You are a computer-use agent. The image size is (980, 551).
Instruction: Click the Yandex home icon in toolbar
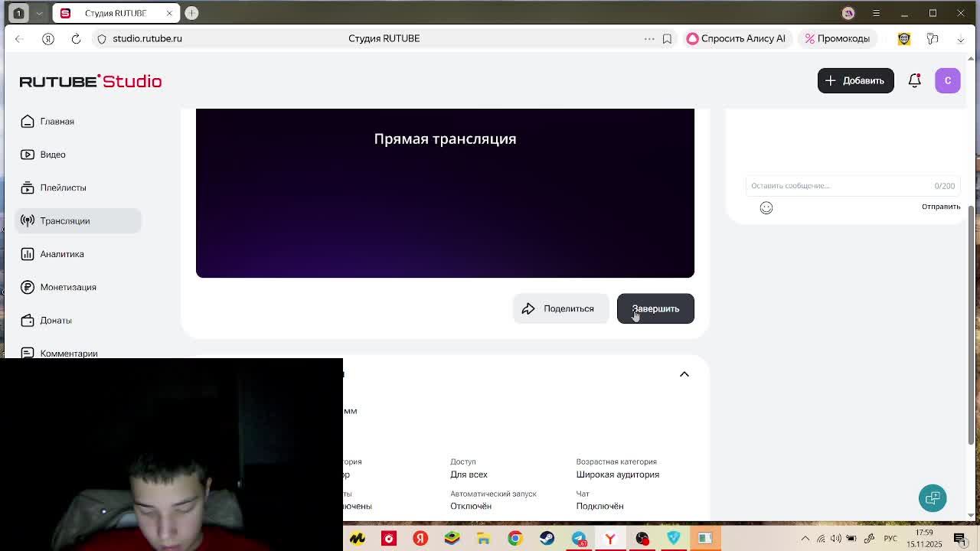click(48, 38)
